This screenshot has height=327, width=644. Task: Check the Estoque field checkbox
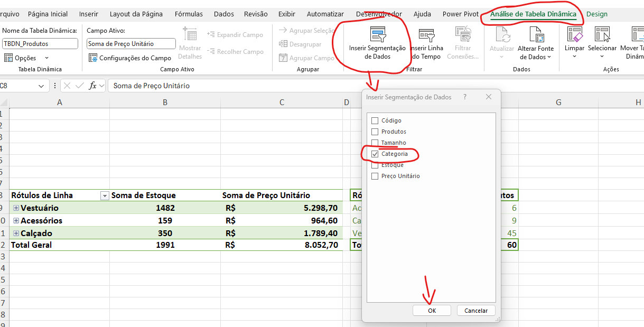tap(375, 165)
